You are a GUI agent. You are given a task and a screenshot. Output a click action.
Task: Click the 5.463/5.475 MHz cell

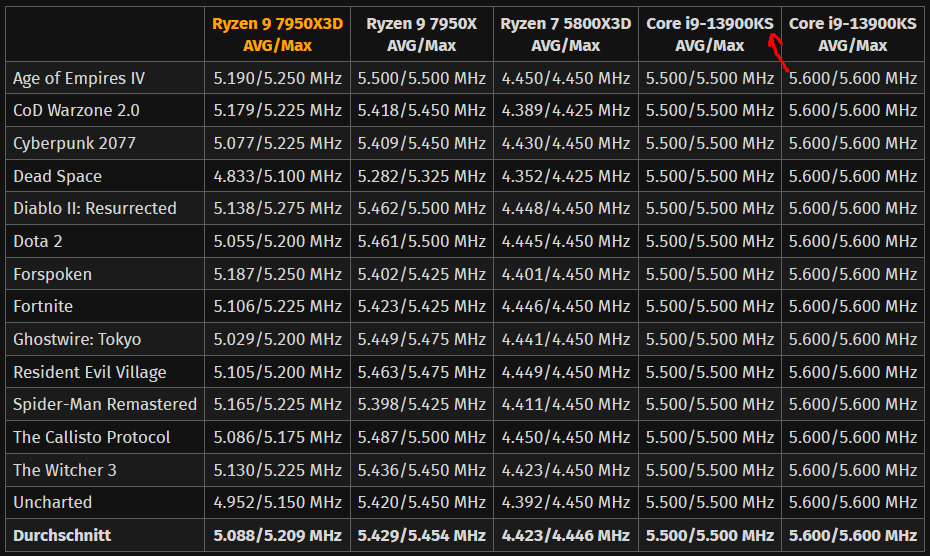422,372
